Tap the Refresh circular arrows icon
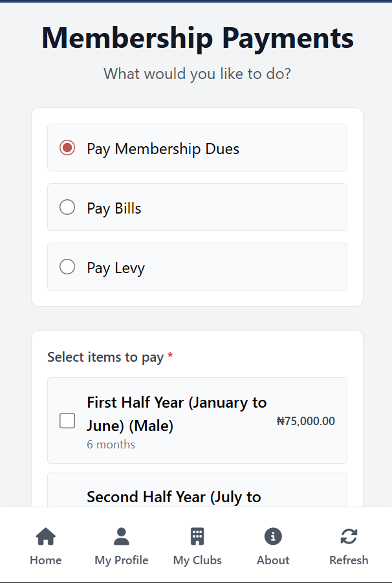Viewport: 392px width, 583px height. pos(349,536)
